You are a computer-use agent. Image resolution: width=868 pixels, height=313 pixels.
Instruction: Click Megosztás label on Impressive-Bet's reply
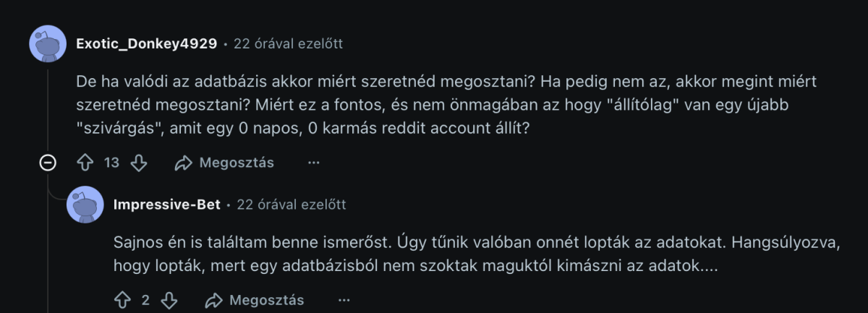(267, 300)
